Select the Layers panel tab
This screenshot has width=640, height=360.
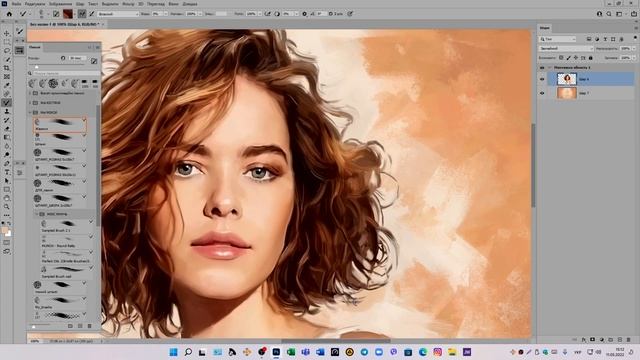[544, 28]
